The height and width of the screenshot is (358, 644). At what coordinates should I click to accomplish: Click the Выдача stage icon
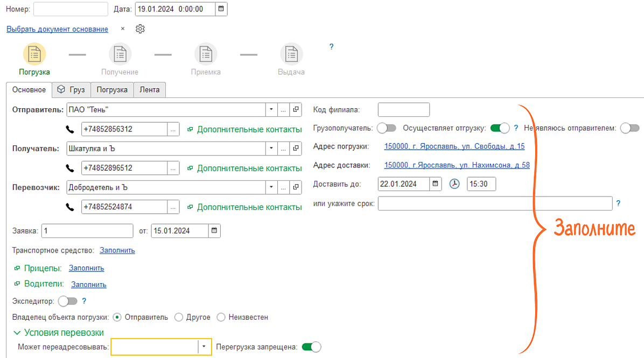(291, 55)
